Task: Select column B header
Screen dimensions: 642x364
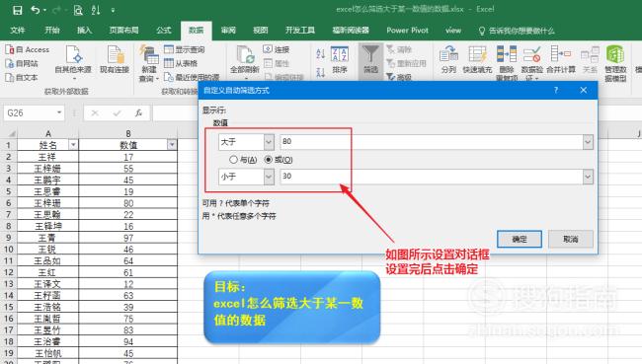Action: click(128, 134)
